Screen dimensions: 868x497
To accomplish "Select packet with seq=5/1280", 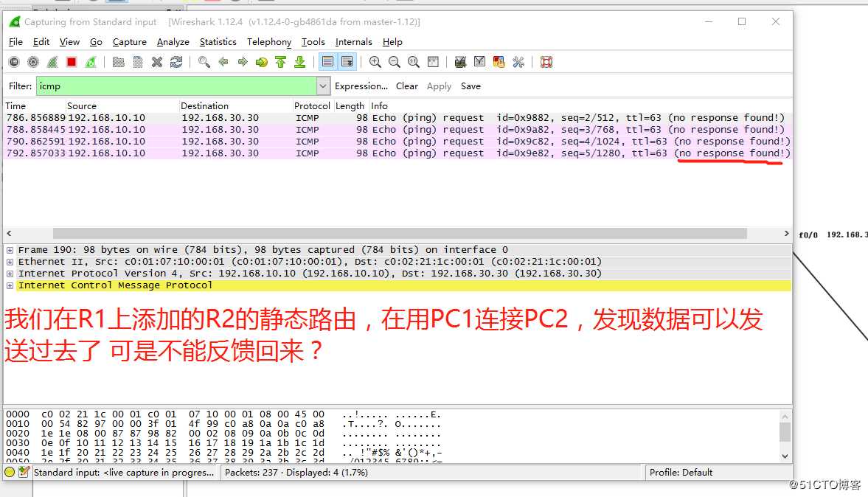I will tap(398, 153).
